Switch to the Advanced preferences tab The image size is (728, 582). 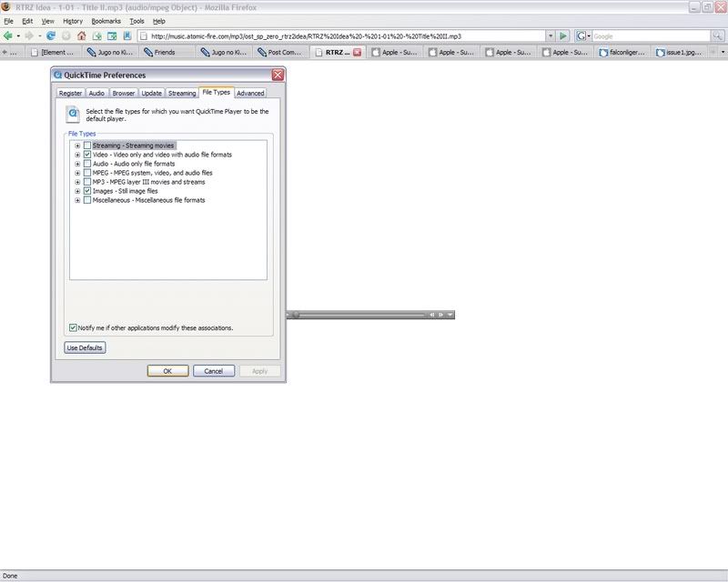click(250, 93)
